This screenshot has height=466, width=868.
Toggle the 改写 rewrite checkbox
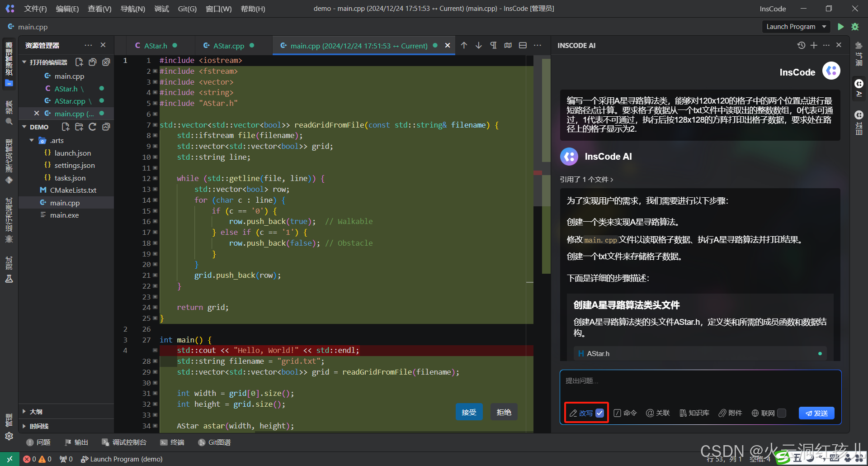point(600,413)
